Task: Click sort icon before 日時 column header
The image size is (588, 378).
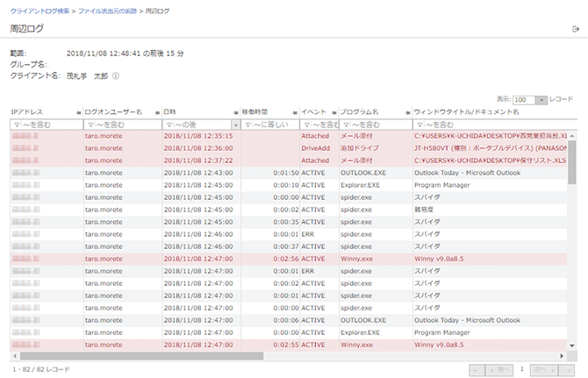Action: tap(158, 112)
